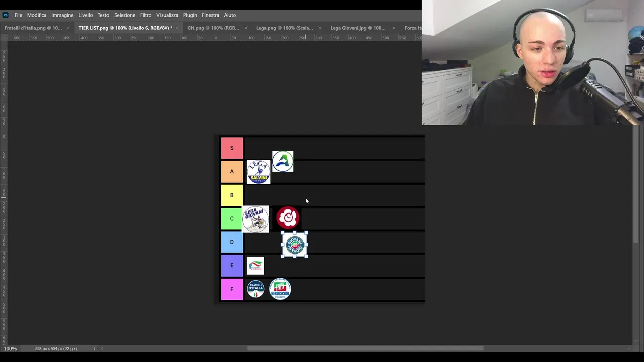Open the Filtro menu
This screenshot has height=362, width=644.
pos(146,15)
